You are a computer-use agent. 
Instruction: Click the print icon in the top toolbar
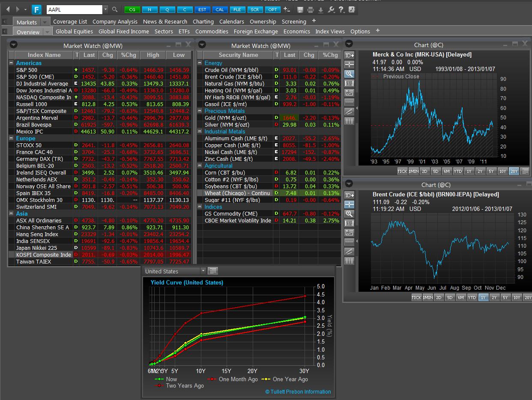click(310, 10)
